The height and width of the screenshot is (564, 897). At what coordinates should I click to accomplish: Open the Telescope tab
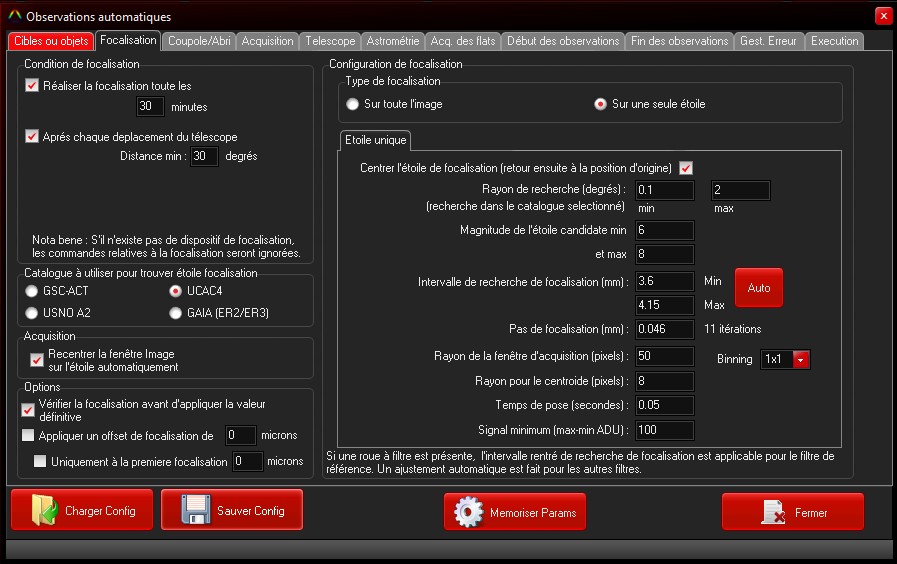point(330,41)
